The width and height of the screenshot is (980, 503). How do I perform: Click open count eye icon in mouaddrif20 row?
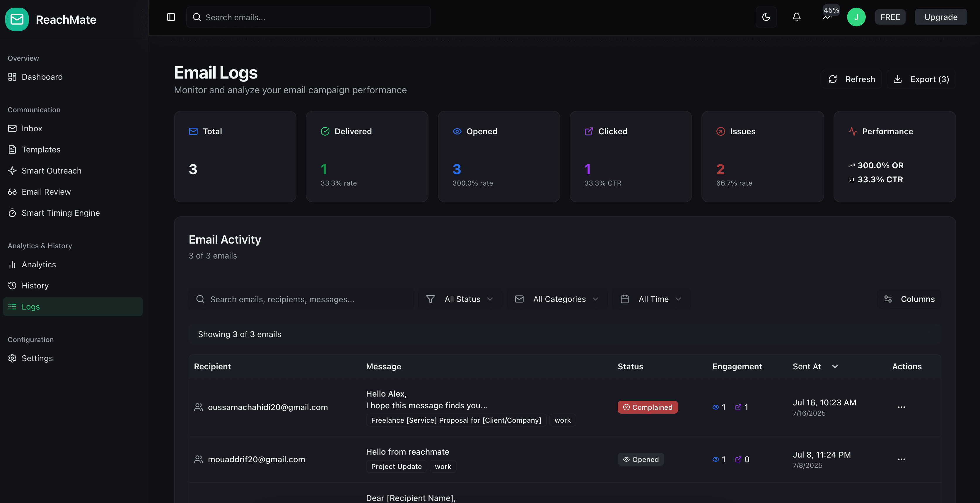point(716,459)
